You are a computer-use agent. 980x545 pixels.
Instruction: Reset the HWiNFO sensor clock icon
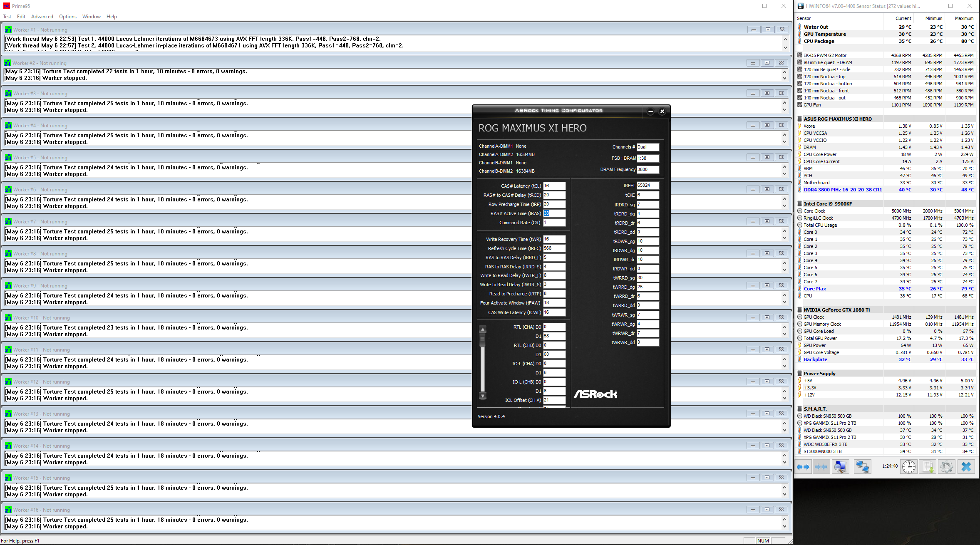(x=908, y=467)
